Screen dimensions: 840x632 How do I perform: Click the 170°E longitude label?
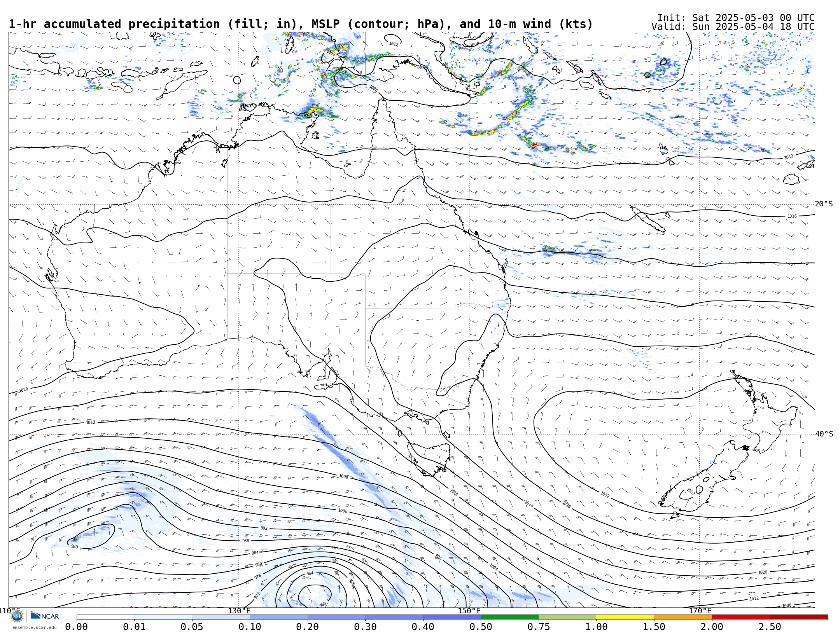coord(700,611)
